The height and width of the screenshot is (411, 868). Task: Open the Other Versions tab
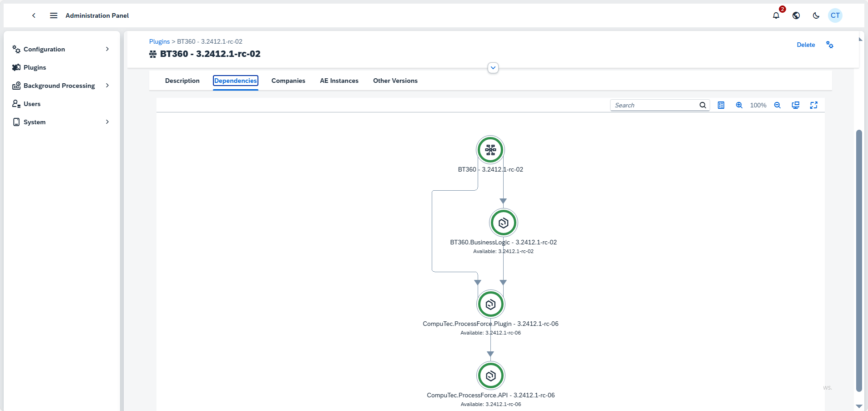pyautogui.click(x=395, y=81)
